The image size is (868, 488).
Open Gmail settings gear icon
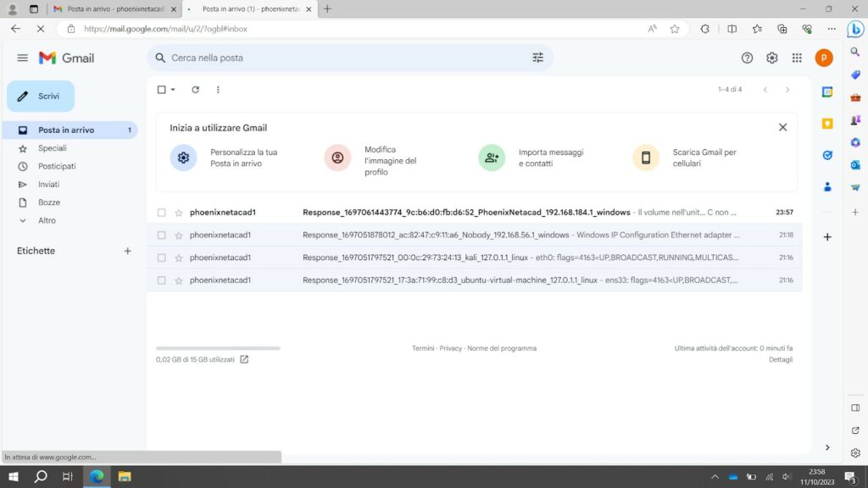(x=771, y=58)
